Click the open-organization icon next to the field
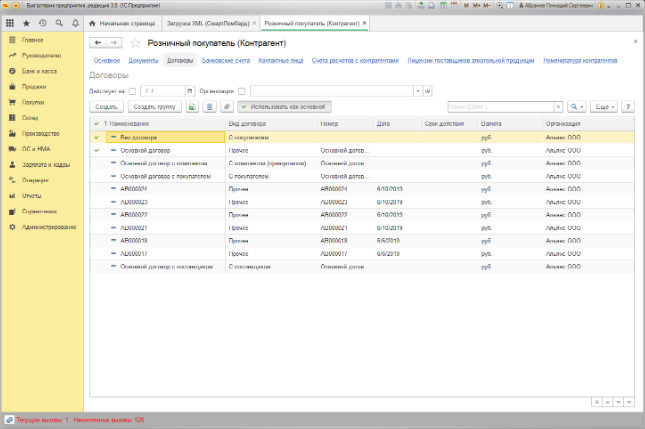645x429 pixels. pos(428,91)
